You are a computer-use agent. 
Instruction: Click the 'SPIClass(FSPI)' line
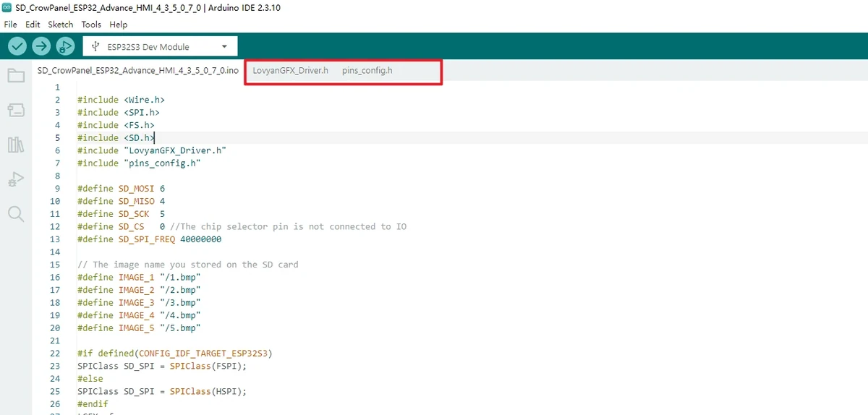162,366
